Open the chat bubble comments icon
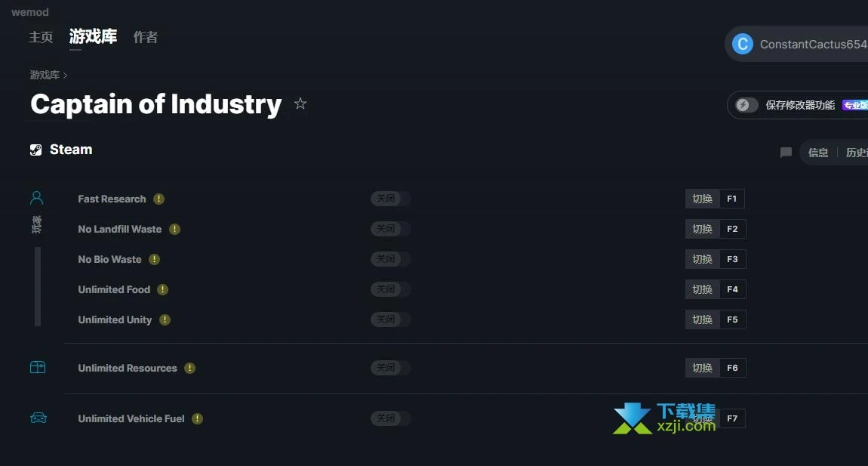 (786, 153)
